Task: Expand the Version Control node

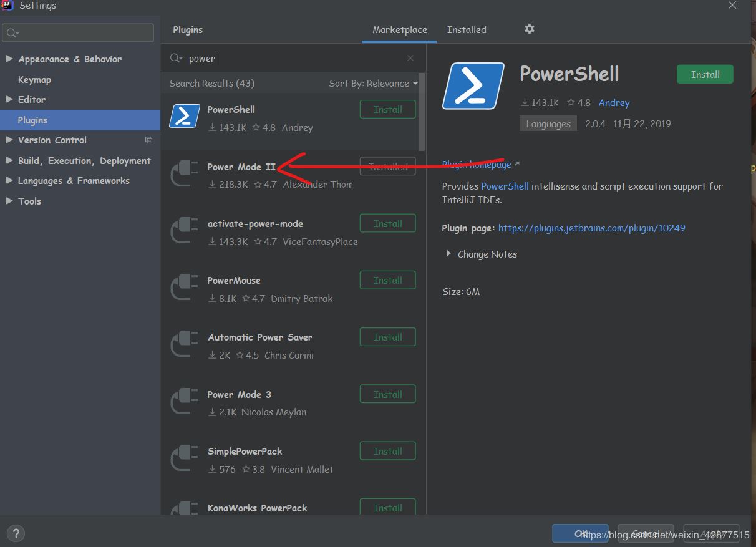Action: (9, 140)
